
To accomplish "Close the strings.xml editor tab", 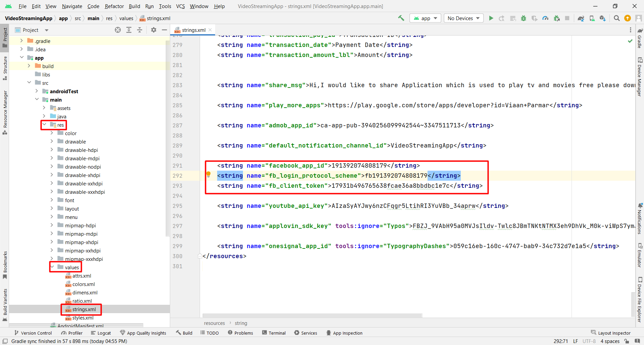I will 210,30.
